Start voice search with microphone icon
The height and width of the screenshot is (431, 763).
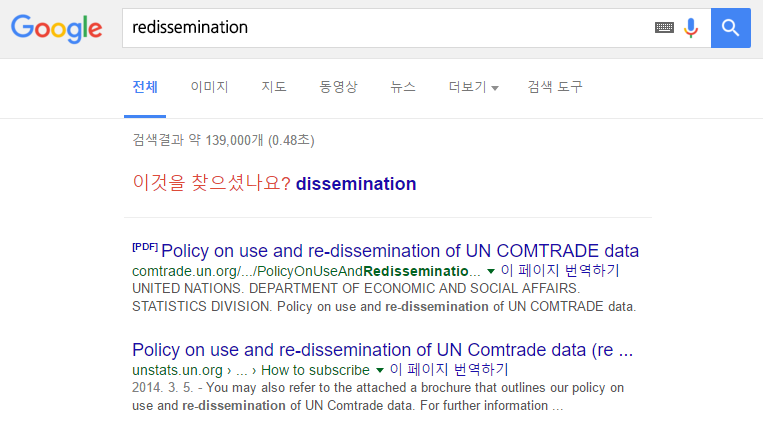click(x=690, y=28)
